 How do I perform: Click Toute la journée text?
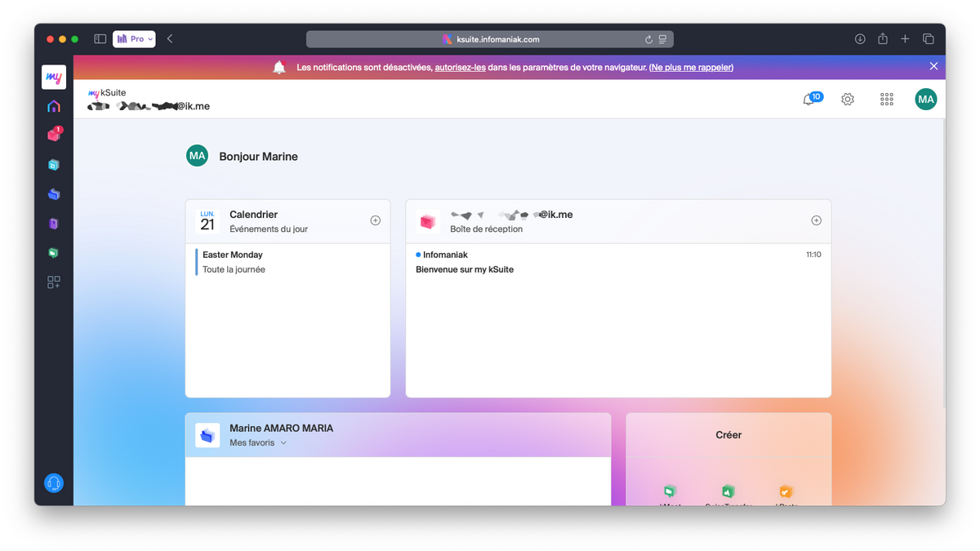(234, 269)
